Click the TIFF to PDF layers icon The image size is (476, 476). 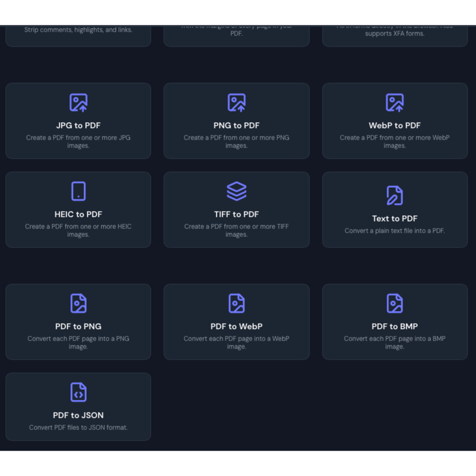236,191
